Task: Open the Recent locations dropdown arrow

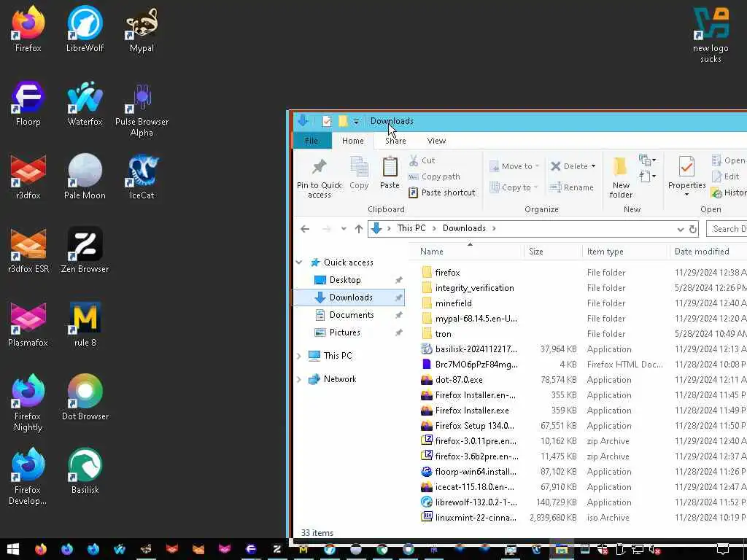Action: click(x=344, y=228)
